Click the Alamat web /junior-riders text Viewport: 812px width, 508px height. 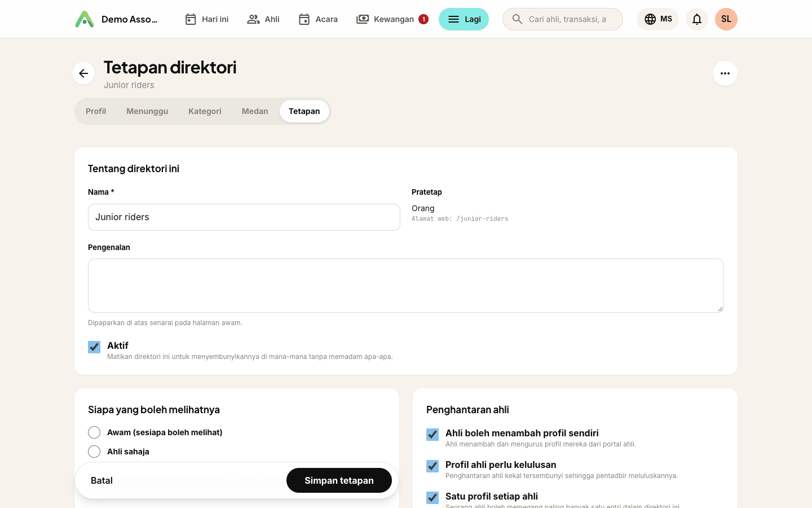coord(460,219)
